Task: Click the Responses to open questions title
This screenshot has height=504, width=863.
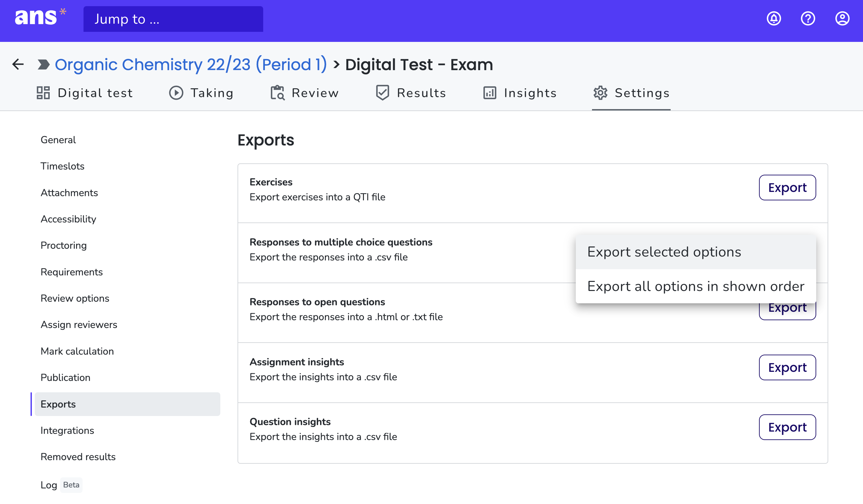Action: tap(317, 302)
